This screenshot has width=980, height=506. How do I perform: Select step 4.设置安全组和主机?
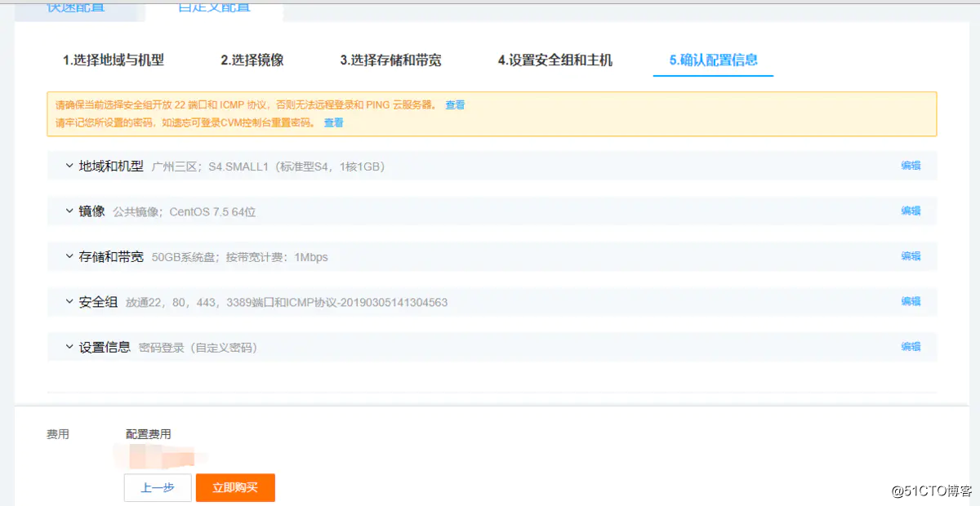point(555,60)
